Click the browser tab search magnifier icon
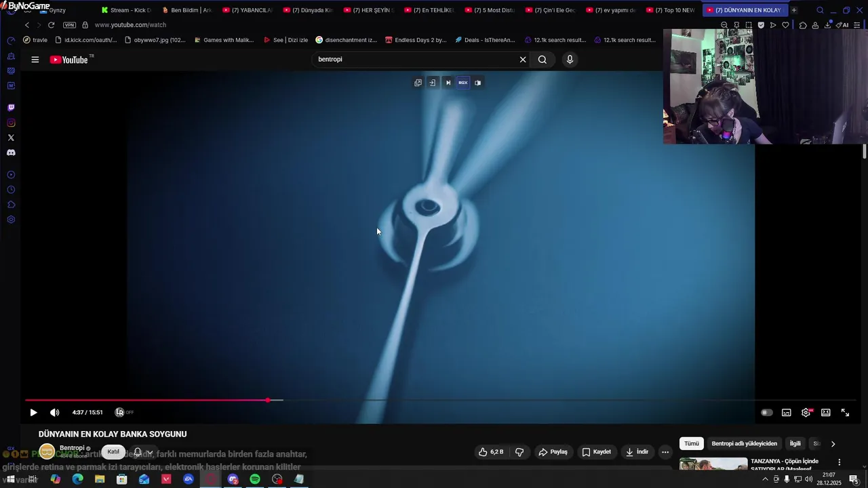Screen dimensions: 868x488 coord(820,10)
